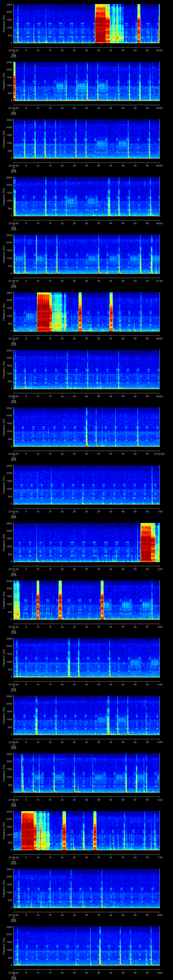Screen dimensions: 173x980
Task: Click the 22:53:00 start time label
Action: coord(13,108)
